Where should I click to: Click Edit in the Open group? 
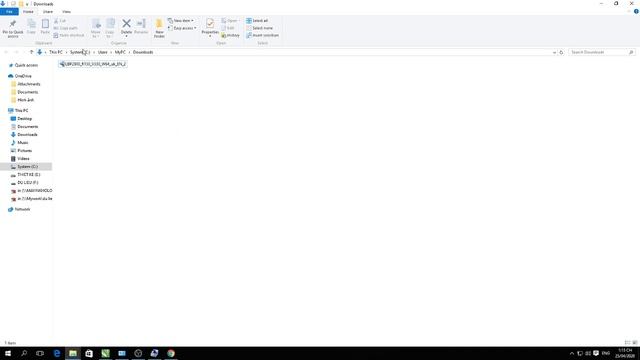[x=228, y=28]
